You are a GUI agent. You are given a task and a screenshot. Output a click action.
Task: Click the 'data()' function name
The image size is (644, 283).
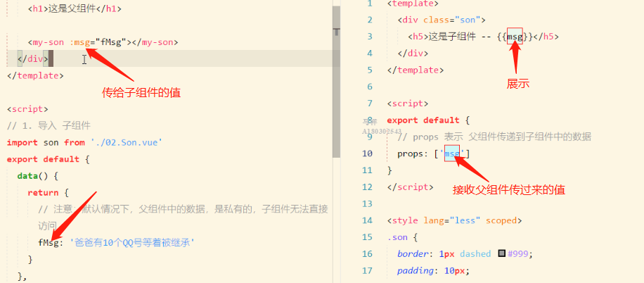[33, 176]
